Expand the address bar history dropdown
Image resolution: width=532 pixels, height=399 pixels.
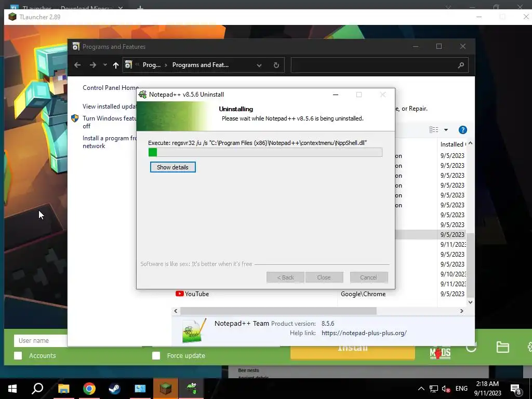[x=259, y=65]
